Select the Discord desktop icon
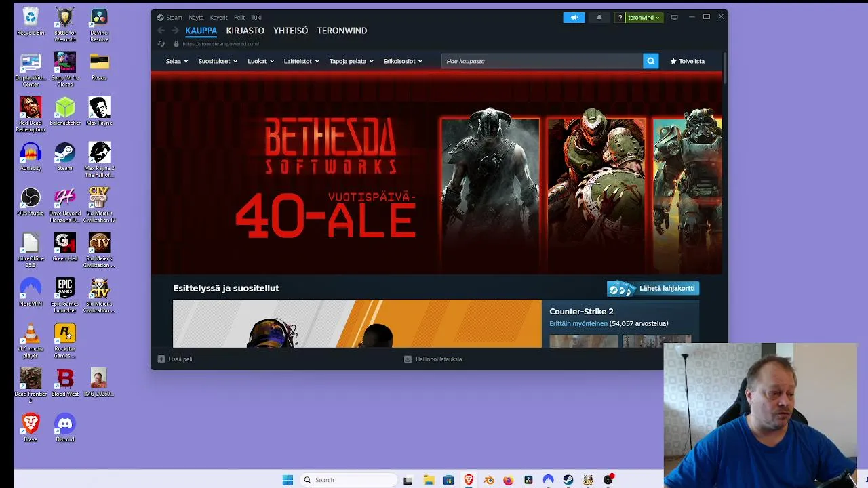868x488 pixels. (65, 428)
